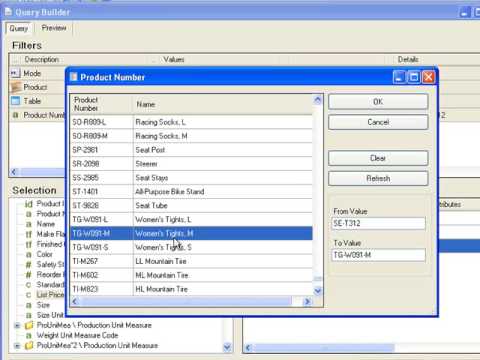The height and width of the screenshot is (360, 480).
Task: Click the To Value input field
Action: [378, 255]
